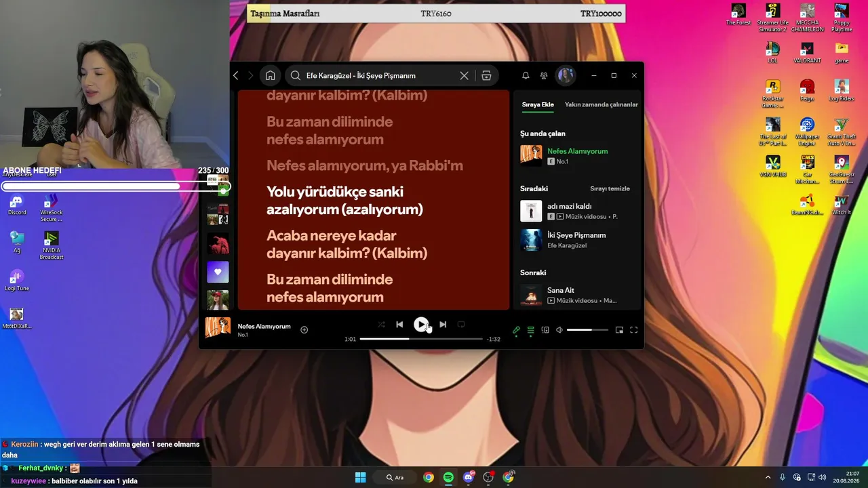Open BeamNG.drive desktop shortcut
This screenshot has width=868, height=488.
807,205
